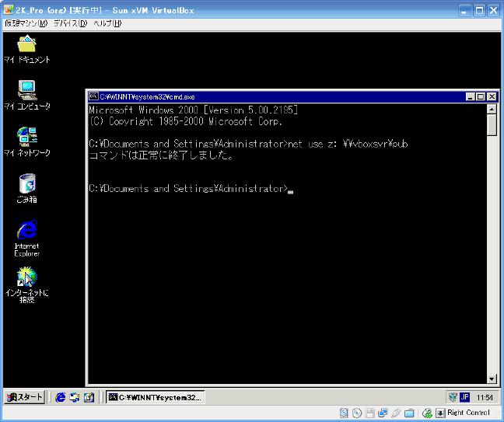Click the 11:54 tray clock
Viewport: 504px width, 422px height.
point(485,398)
